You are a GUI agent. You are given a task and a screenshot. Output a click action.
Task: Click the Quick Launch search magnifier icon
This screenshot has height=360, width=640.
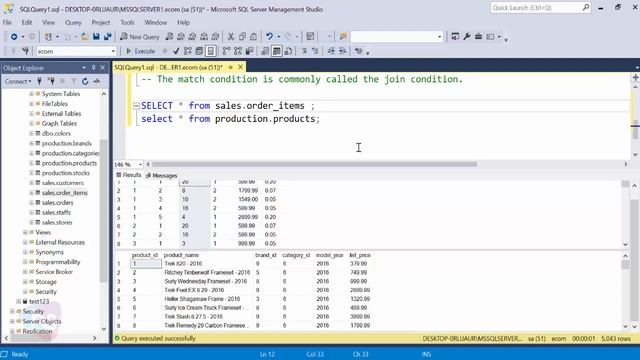click(586, 7)
